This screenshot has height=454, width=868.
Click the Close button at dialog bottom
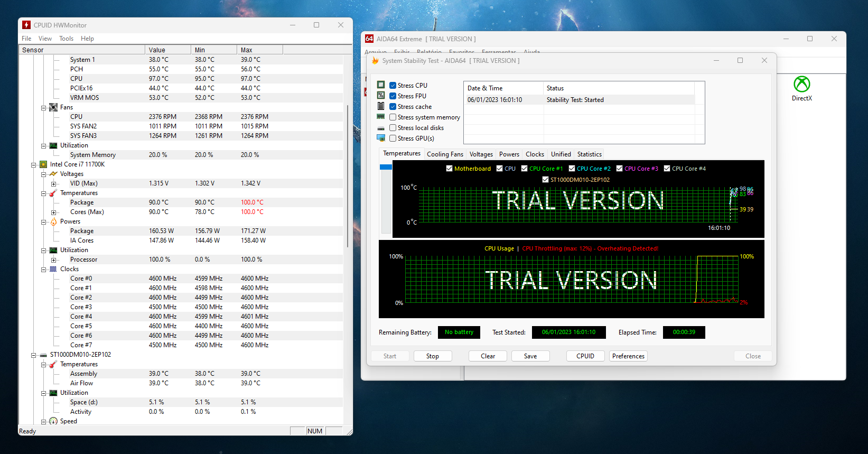tap(753, 356)
